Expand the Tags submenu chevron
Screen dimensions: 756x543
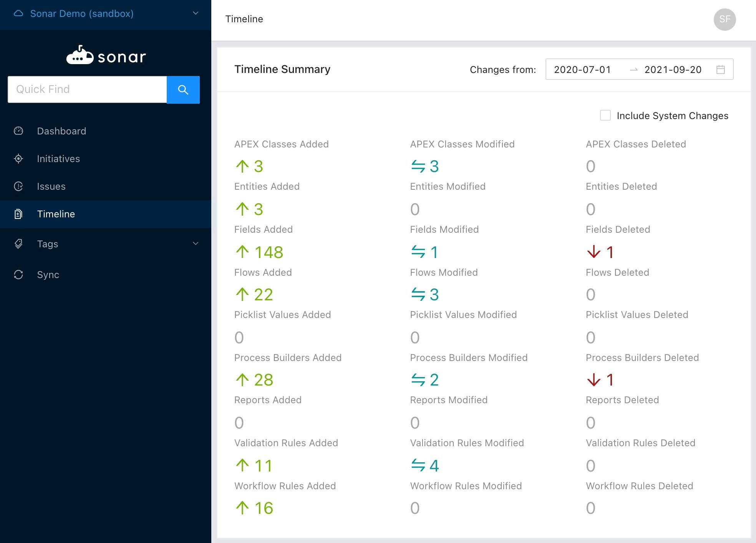pyautogui.click(x=196, y=243)
